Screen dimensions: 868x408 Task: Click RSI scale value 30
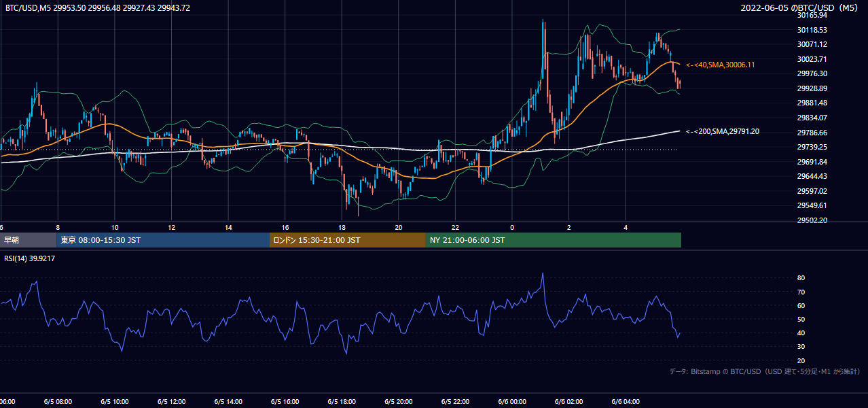click(x=801, y=347)
